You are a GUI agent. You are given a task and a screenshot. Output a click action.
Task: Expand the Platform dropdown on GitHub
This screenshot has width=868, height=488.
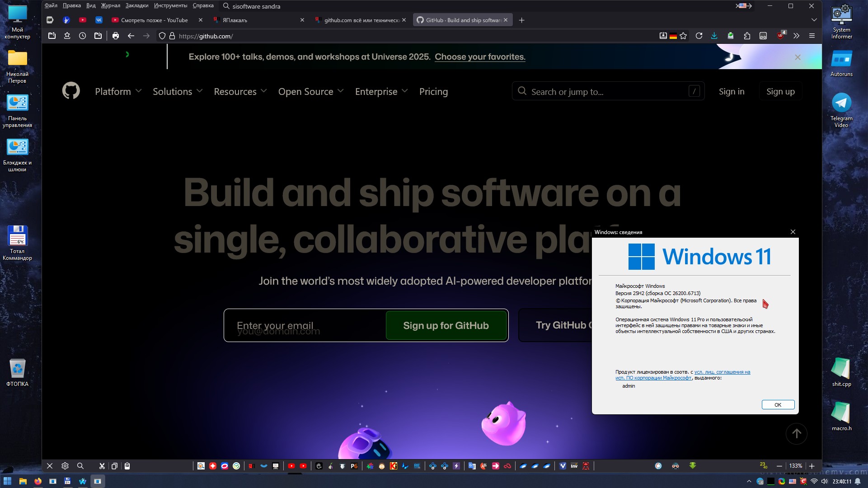(118, 91)
